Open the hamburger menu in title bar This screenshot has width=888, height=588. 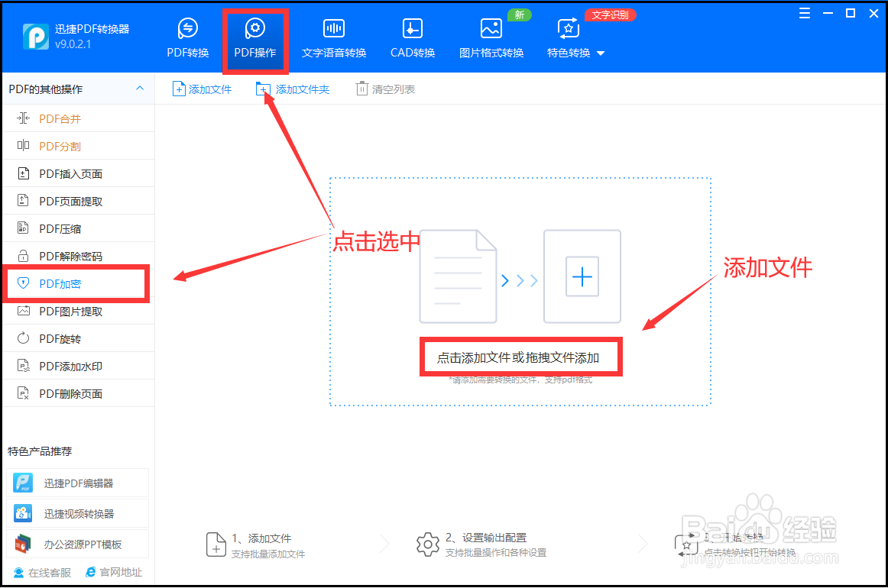pyautogui.click(x=804, y=13)
